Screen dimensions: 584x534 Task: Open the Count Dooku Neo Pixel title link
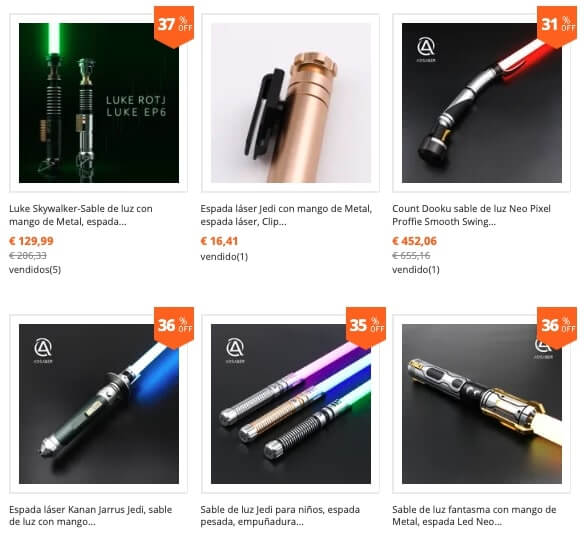click(x=471, y=215)
